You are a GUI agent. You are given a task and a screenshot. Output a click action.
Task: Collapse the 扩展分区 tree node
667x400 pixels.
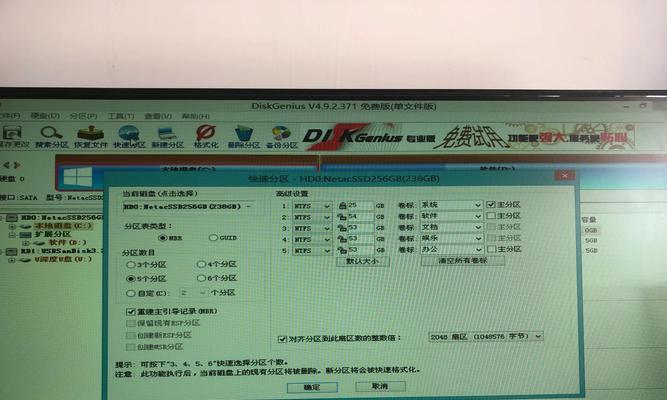pyautogui.click(x=12, y=234)
